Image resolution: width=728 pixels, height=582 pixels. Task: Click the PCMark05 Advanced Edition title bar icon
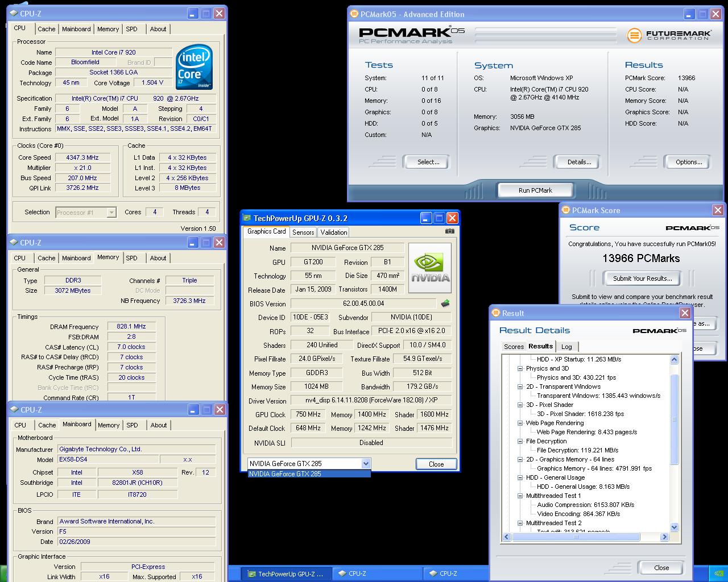coord(354,14)
